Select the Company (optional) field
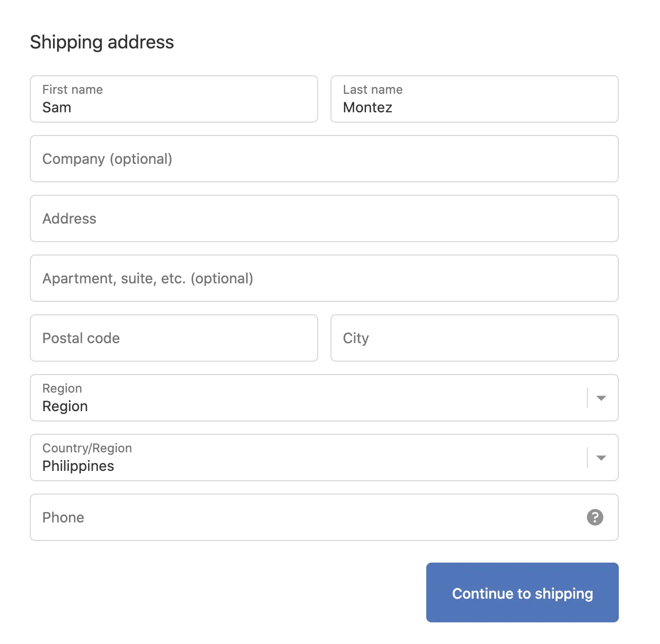The width and height of the screenshot is (660, 644). pyautogui.click(x=324, y=159)
